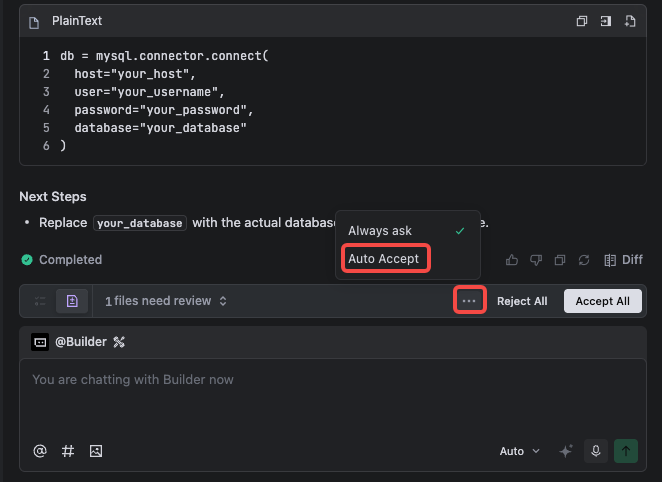Expand the '1 files need review' list
The height and width of the screenshot is (482, 662).
(166, 301)
